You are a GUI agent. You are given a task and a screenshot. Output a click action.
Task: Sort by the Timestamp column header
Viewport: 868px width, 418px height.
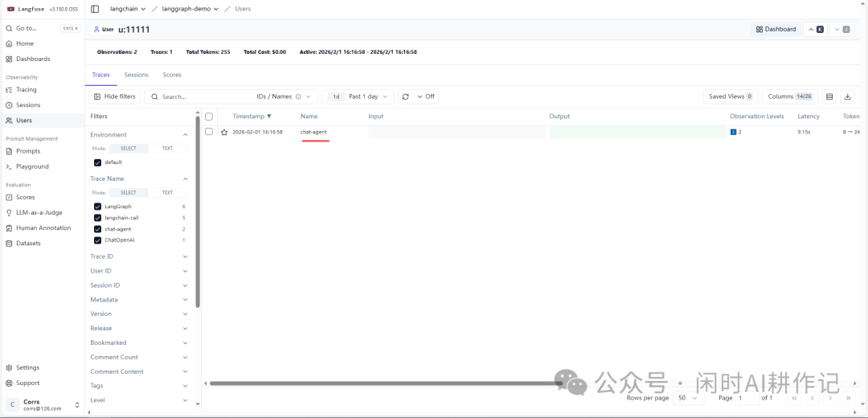(x=252, y=117)
